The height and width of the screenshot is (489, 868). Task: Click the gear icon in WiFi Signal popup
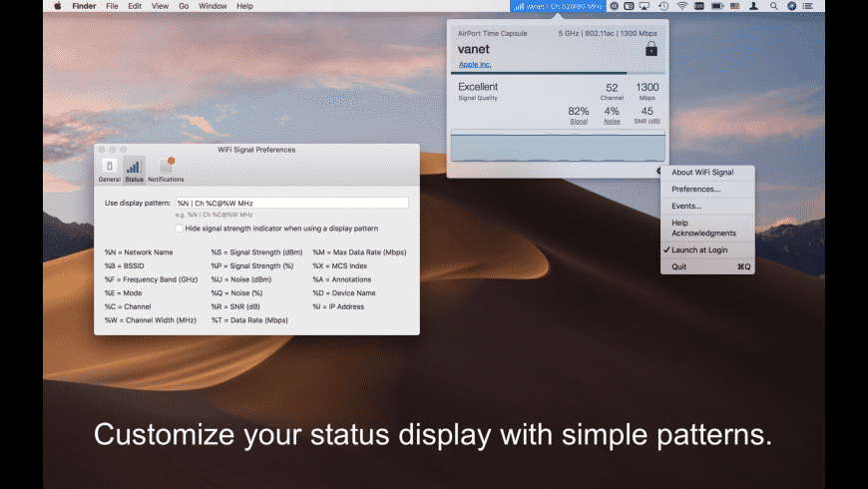tap(658, 171)
